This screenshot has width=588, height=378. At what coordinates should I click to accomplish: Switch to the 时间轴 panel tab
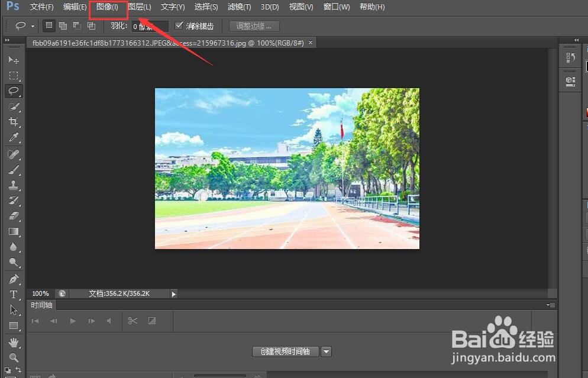pyautogui.click(x=41, y=305)
